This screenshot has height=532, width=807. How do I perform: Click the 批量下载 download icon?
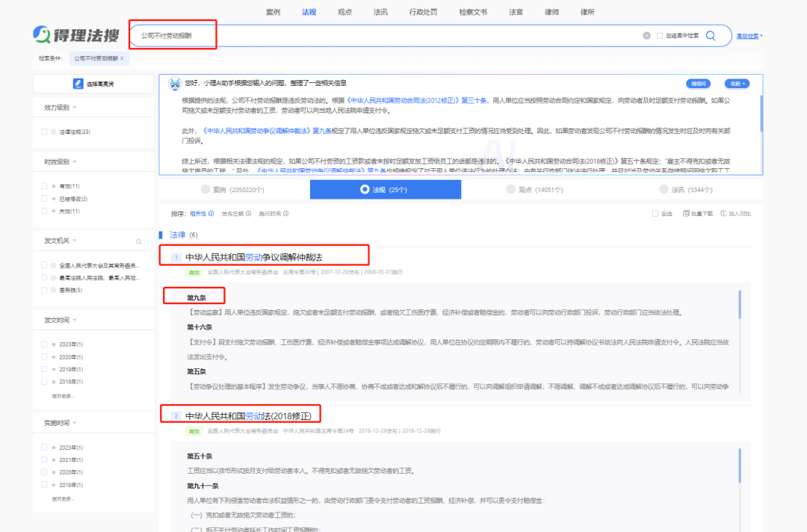[x=685, y=214]
